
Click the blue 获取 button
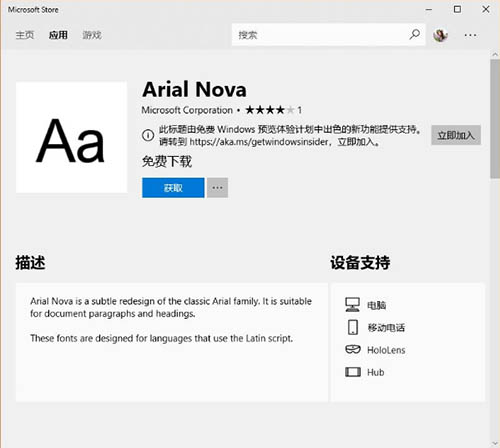click(173, 188)
